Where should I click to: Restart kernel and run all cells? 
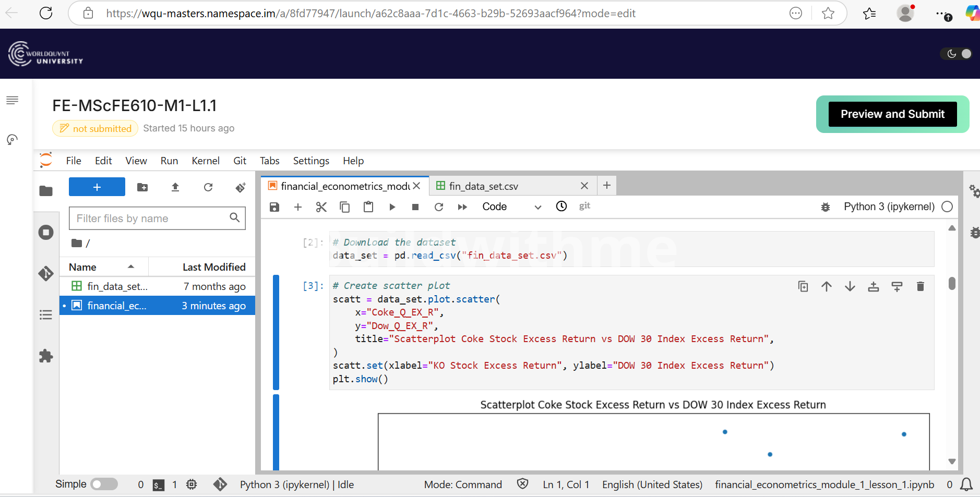point(462,207)
